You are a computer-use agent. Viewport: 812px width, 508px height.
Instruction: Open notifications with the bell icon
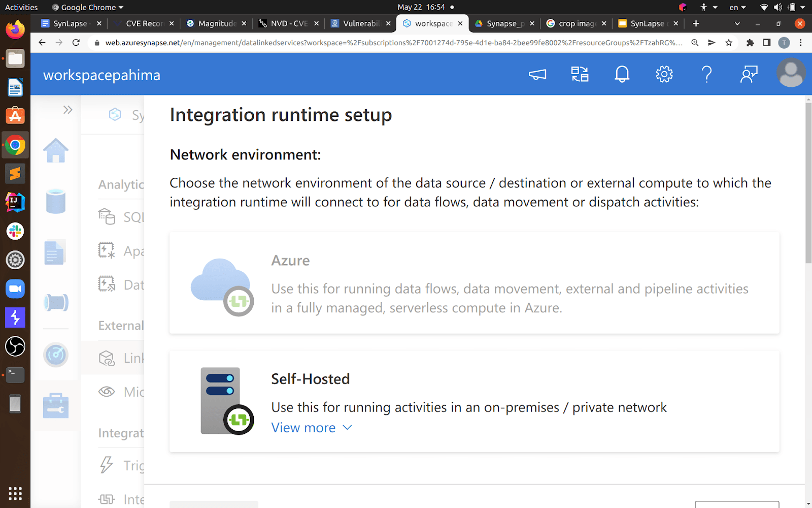(622, 74)
